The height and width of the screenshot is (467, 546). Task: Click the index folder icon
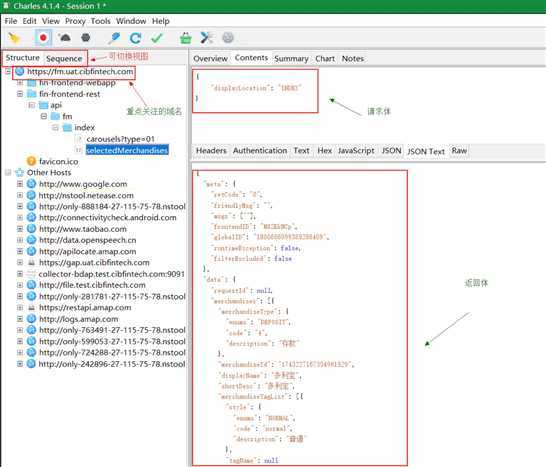point(67,128)
